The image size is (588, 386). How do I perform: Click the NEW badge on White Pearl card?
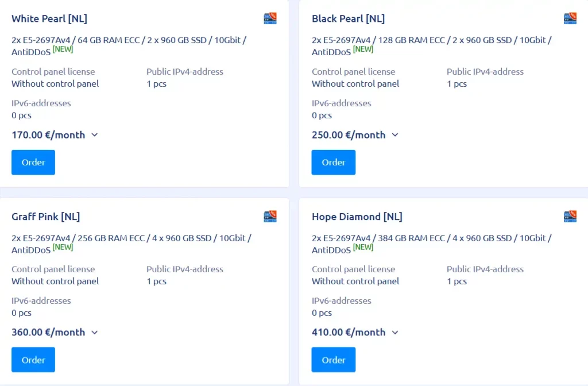63,49
